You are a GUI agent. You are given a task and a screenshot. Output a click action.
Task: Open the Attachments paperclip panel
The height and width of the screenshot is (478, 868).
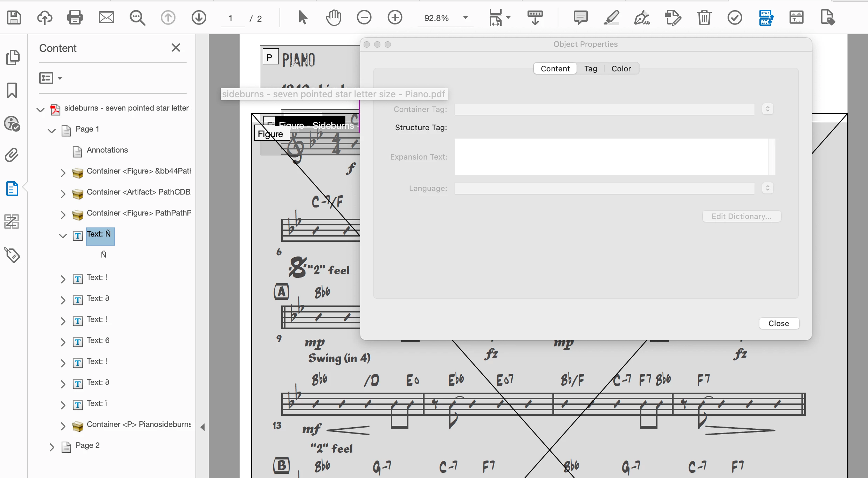(12, 155)
